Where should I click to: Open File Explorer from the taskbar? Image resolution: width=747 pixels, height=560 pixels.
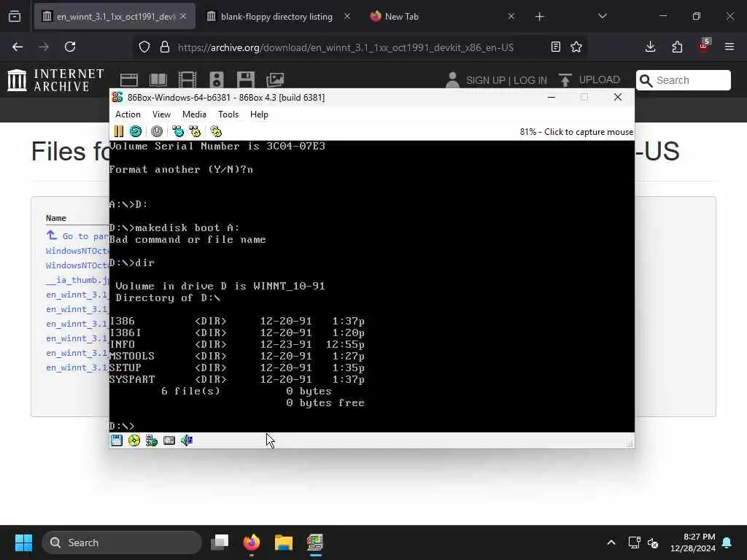tap(284, 542)
